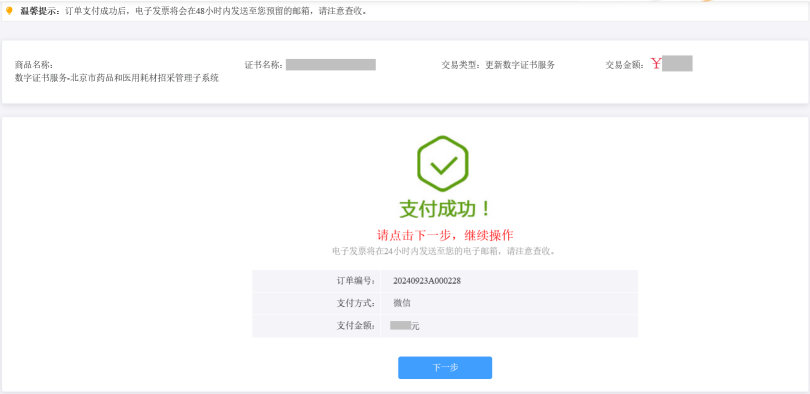The width and height of the screenshot is (810, 394).
Task: Click the 数字证书服务-北京市药品 product name text
Action: pyautogui.click(x=117, y=78)
